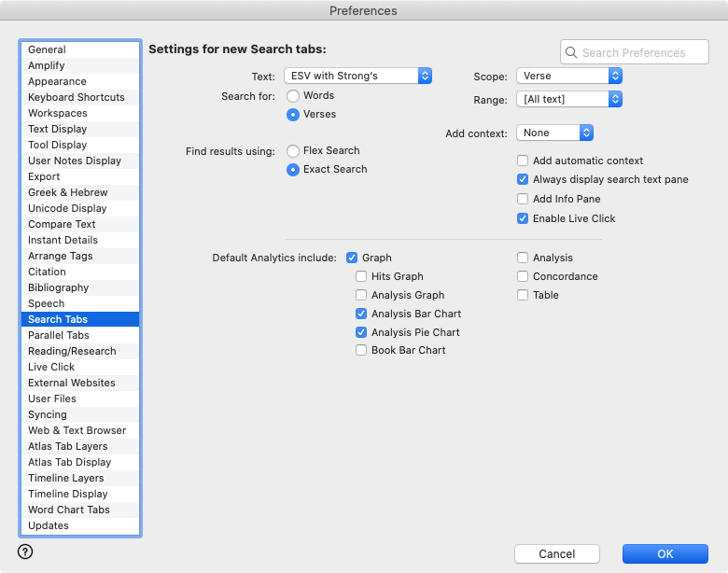
Task: Select Keyboard Shortcuts in the sidebar
Action: (x=76, y=97)
